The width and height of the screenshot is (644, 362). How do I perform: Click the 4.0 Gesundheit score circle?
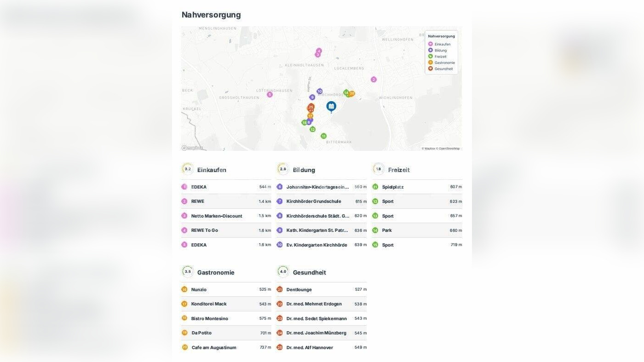tap(283, 272)
